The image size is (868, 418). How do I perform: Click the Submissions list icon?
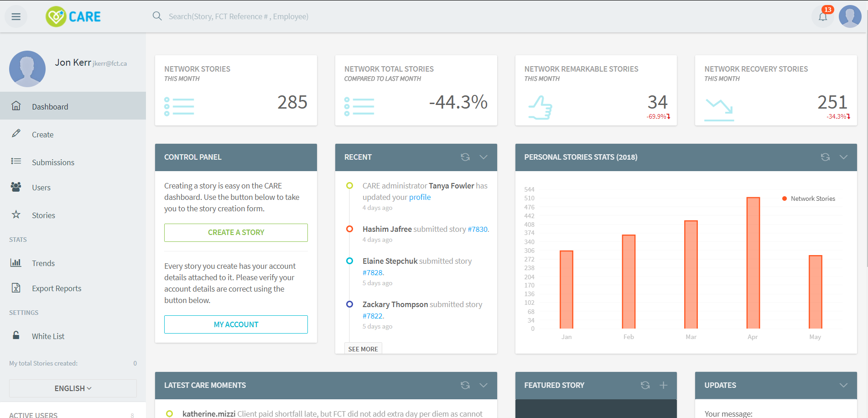(x=16, y=161)
